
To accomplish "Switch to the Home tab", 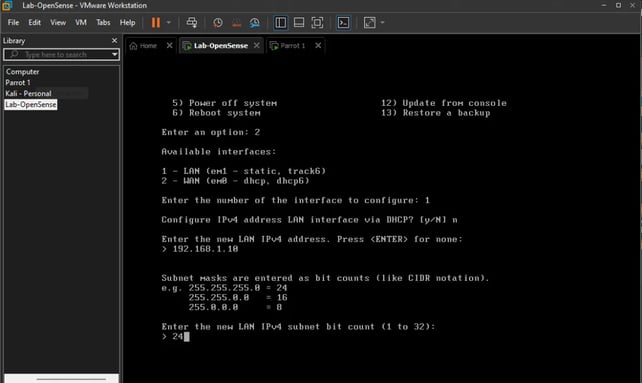I will click(x=143, y=45).
